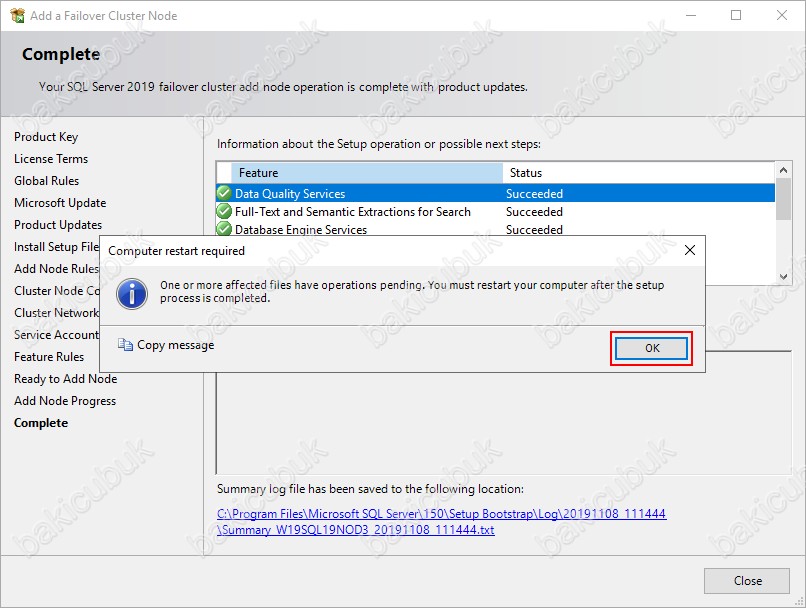The height and width of the screenshot is (608, 806).
Task: Click feature list scroll up arrow
Action: coord(783,170)
